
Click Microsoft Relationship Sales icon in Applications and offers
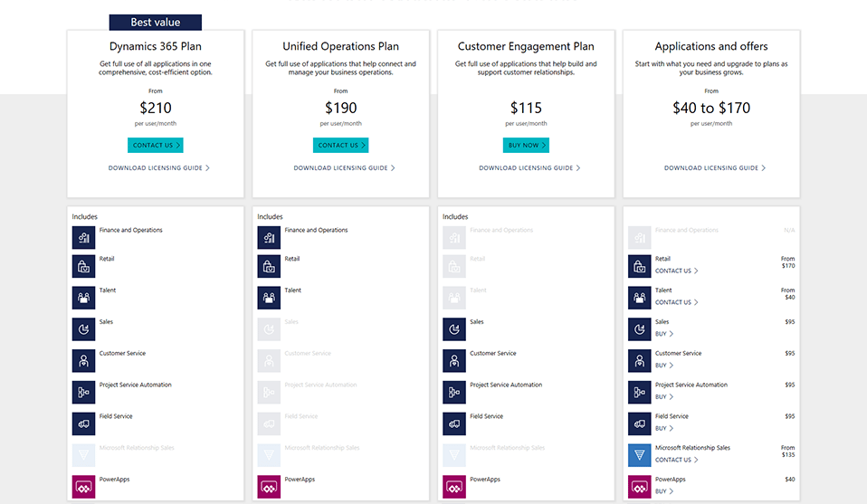coord(639,455)
